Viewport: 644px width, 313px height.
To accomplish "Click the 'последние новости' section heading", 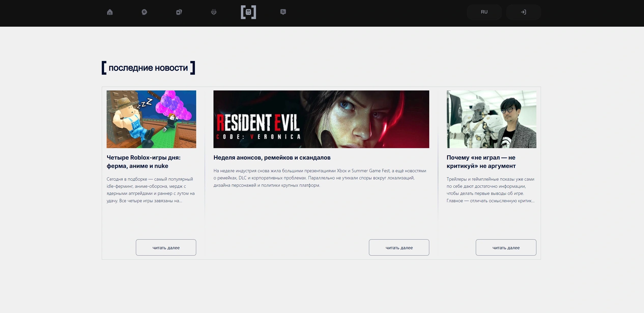I will pos(148,68).
